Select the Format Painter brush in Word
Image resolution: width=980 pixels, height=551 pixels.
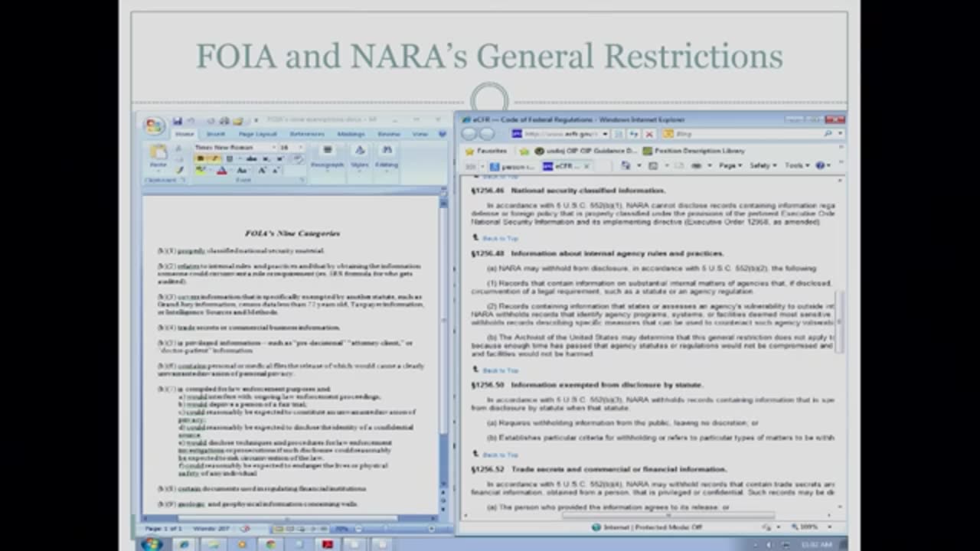coord(180,171)
